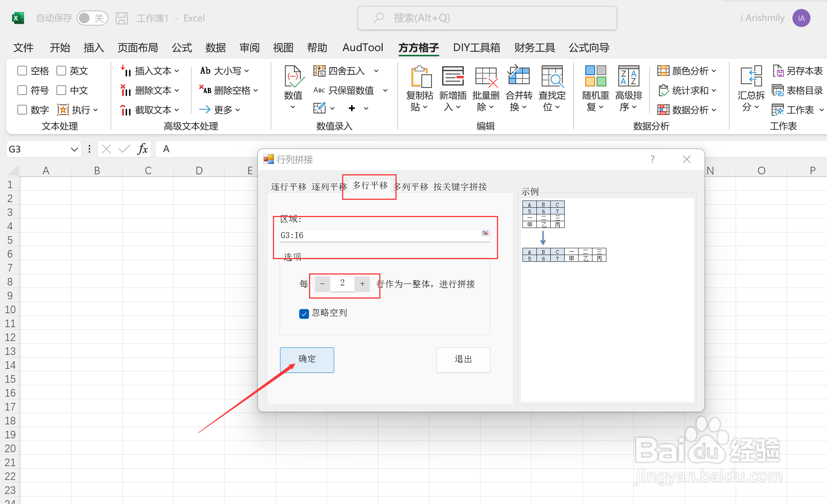Switch to the DIY工具箱 ribbon tab
The image size is (827, 504).
tap(477, 48)
